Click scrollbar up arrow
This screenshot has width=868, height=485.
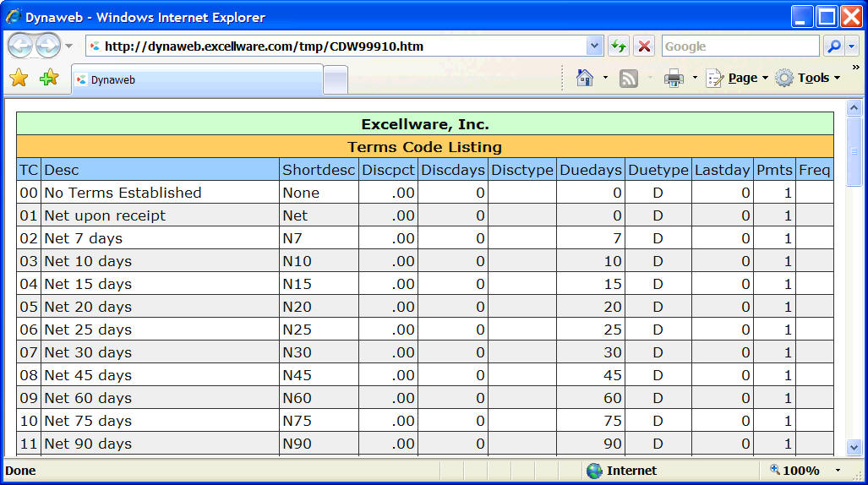point(854,108)
